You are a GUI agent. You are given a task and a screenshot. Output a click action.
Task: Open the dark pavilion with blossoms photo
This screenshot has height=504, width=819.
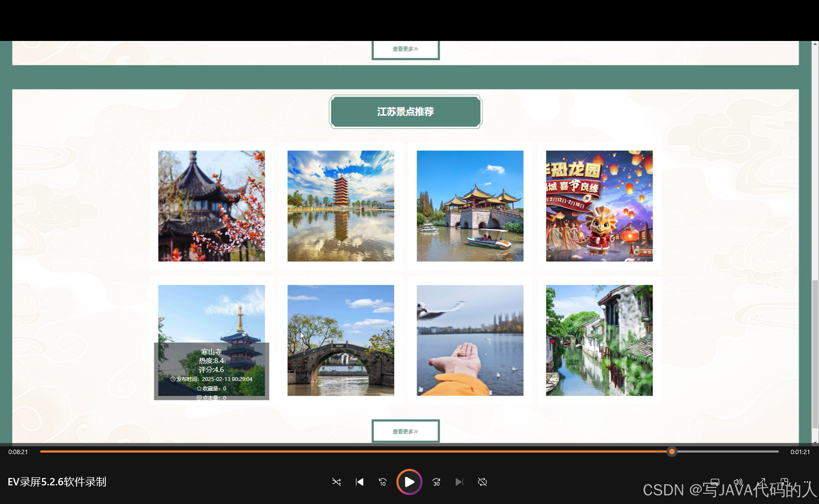click(211, 206)
